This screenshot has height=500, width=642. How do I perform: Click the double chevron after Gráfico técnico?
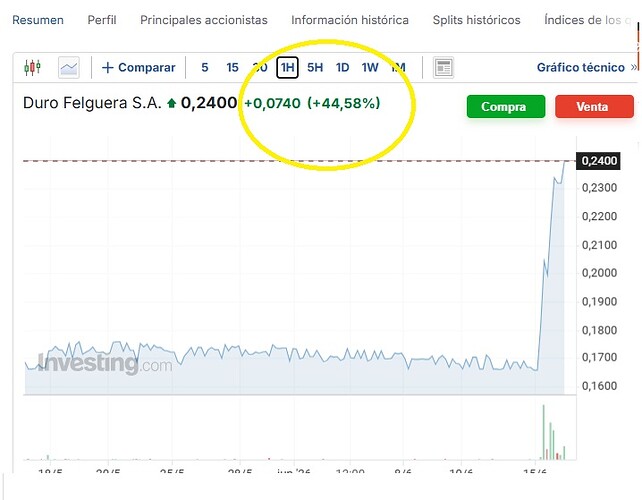pyautogui.click(x=634, y=67)
